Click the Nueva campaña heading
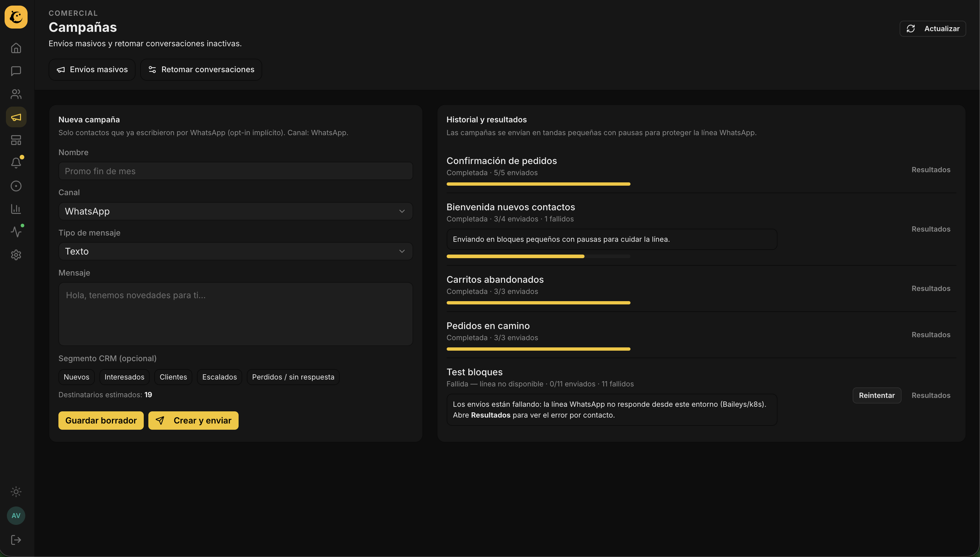The height and width of the screenshot is (557, 980). pyautogui.click(x=89, y=120)
